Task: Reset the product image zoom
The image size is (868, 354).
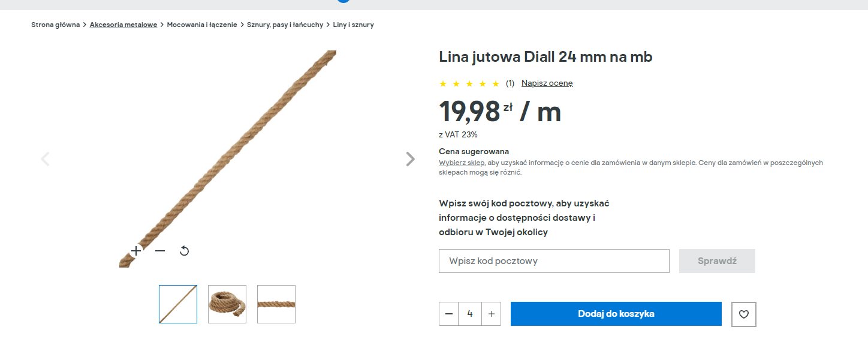Action: (185, 251)
